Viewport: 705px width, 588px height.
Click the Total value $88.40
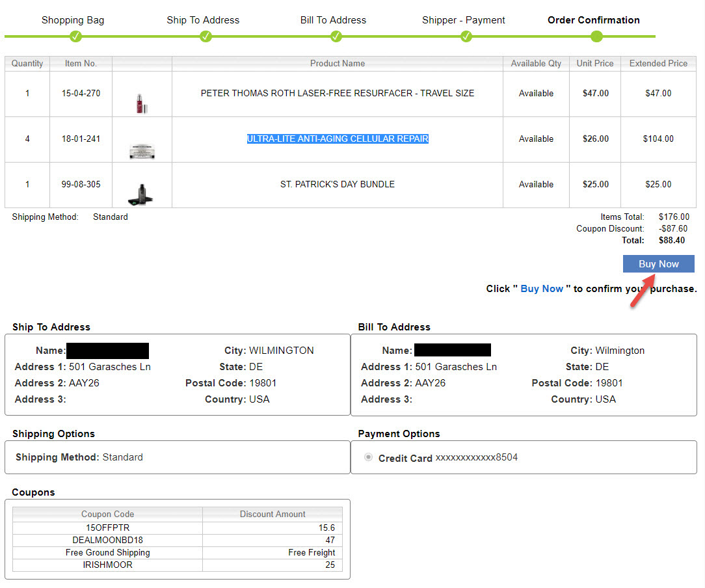tap(672, 240)
